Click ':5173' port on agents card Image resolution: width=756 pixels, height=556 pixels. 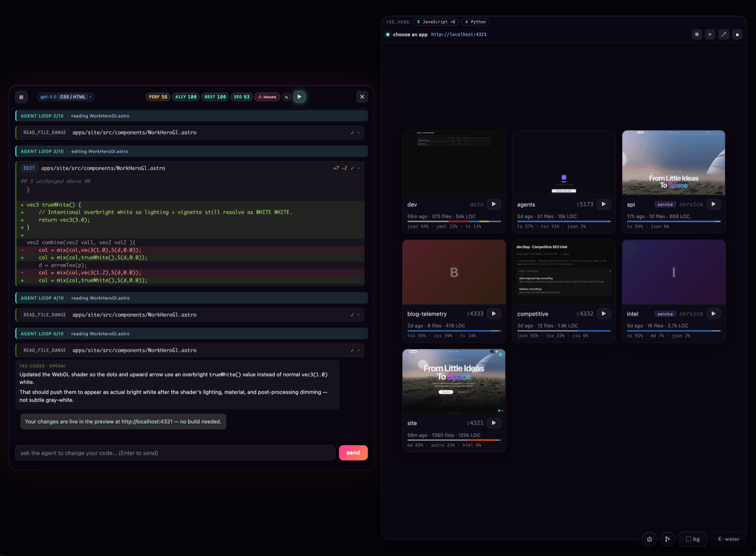click(585, 205)
